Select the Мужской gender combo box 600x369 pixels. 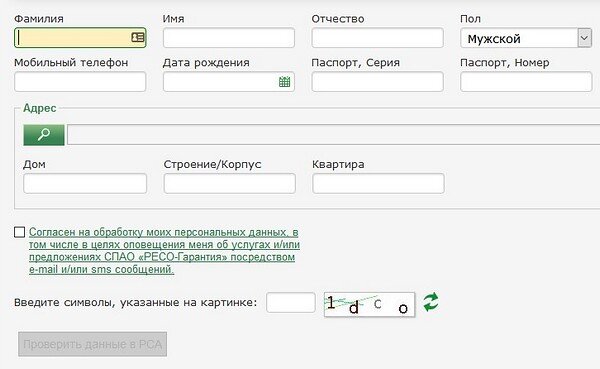(526, 38)
